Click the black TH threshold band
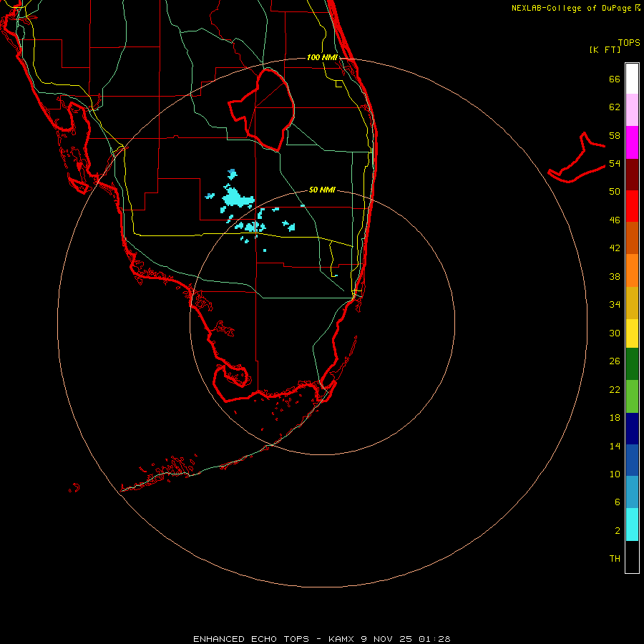Image resolution: width=644 pixels, height=644 pixels. pyautogui.click(x=632, y=557)
